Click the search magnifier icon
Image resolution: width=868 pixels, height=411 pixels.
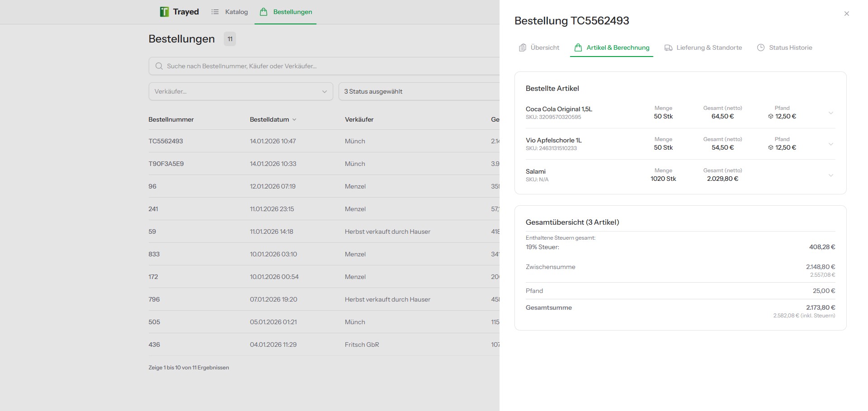click(x=159, y=66)
